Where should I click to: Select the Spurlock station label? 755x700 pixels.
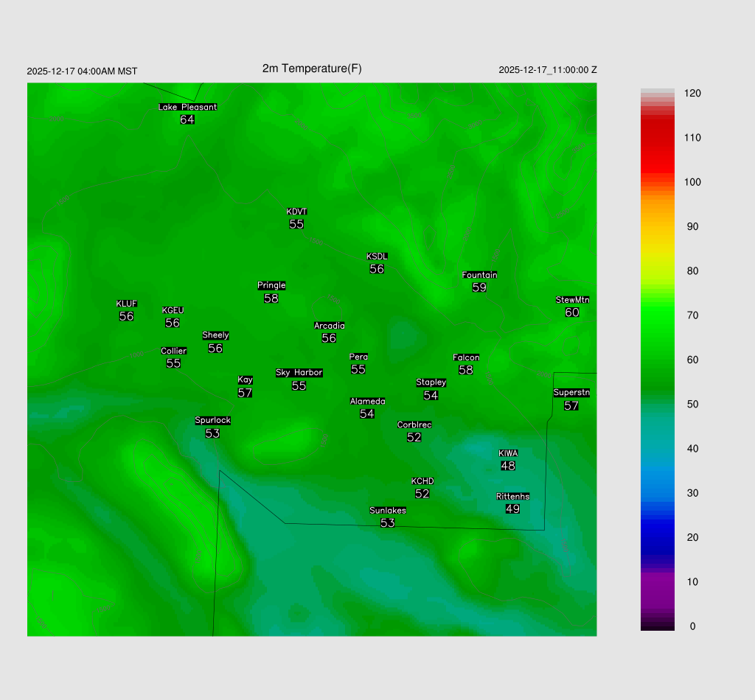212,421
